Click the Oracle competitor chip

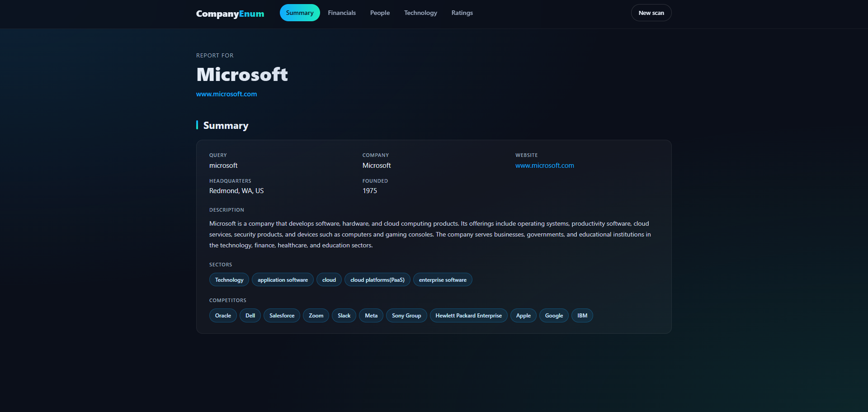coord(223,315)
